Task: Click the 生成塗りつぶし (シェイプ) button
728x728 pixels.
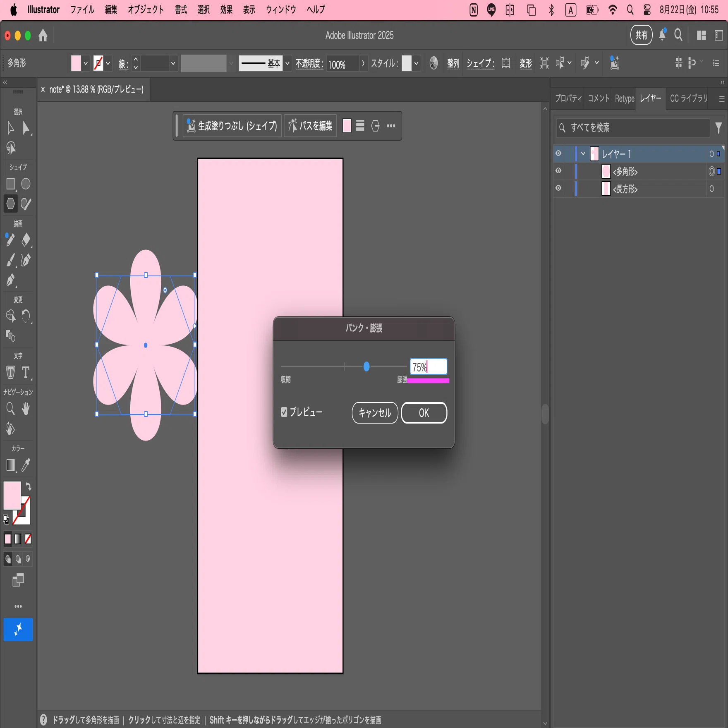Action: [x=232, y=126]
